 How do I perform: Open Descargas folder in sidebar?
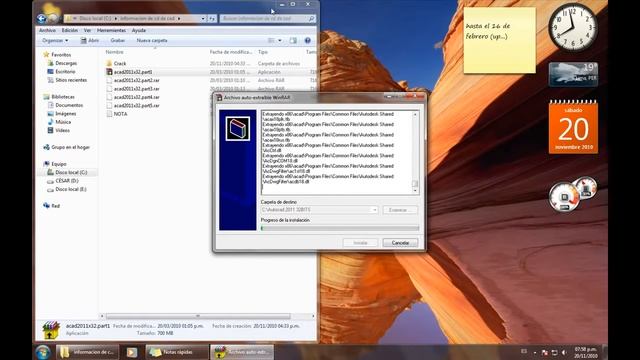(66, 63)
